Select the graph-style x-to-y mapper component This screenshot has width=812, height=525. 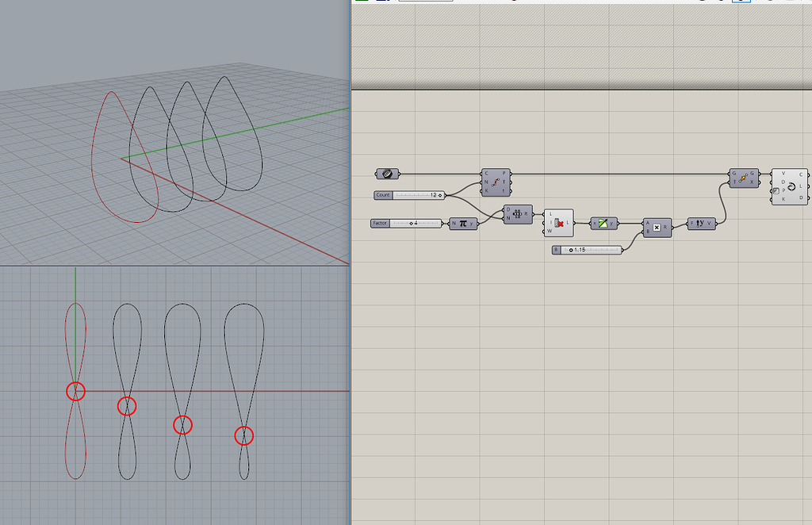point(603,224)
